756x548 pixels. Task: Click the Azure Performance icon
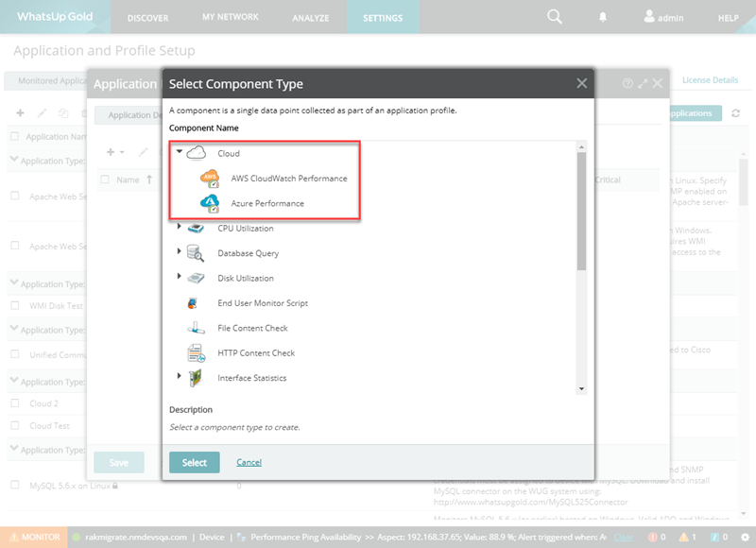(x=210, y=203)
